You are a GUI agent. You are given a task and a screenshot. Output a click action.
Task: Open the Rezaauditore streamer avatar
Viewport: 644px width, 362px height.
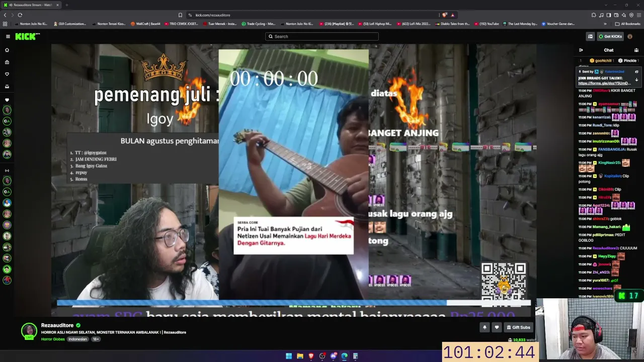pyautogui.click(x=29, y=331)
